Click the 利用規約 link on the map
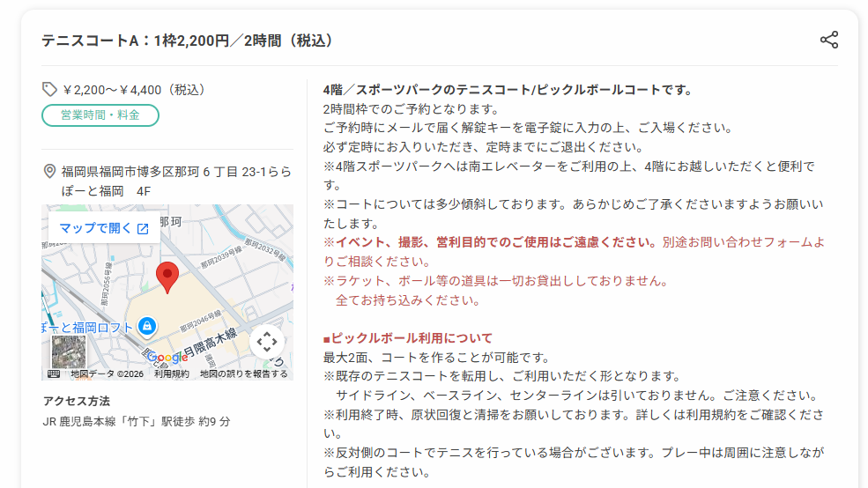The height and width of the screenshot is (488, 868). point(172,374)
